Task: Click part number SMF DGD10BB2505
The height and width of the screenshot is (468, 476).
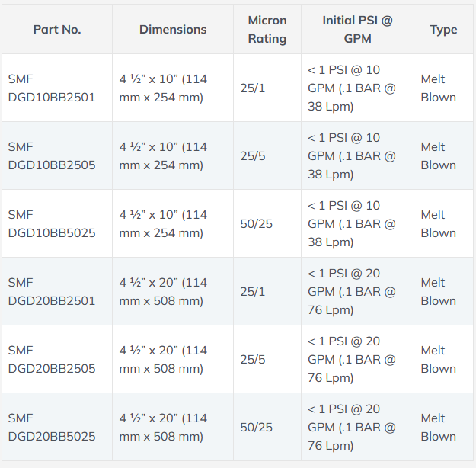Action: (52, 155)
